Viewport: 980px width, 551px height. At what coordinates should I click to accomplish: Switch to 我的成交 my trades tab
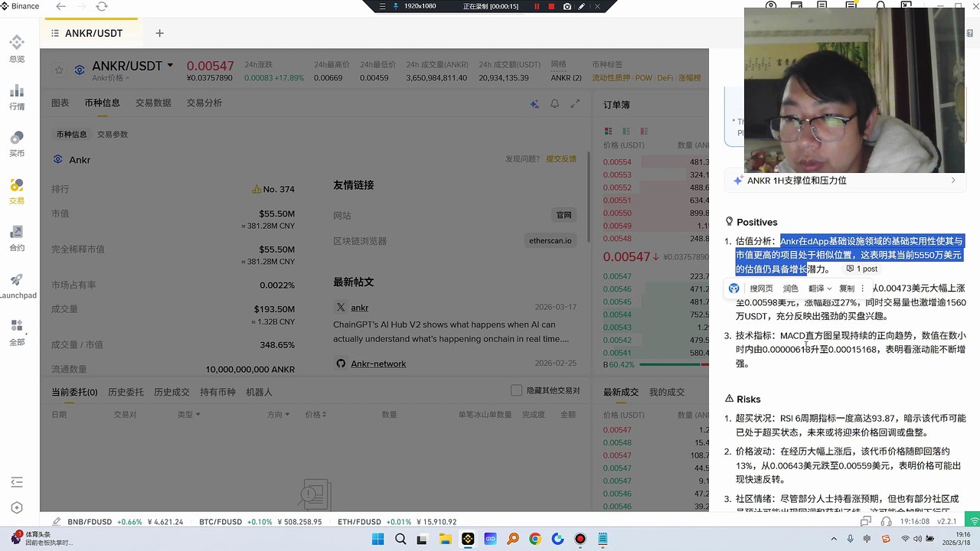pyautogui.click(x=667, y=392)
